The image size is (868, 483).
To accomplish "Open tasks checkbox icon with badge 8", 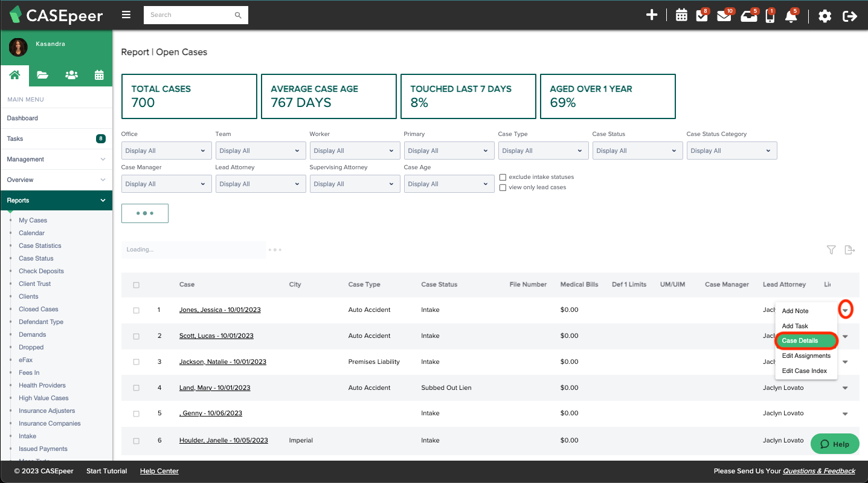I will pyautogui.click(x=702, y=16).
